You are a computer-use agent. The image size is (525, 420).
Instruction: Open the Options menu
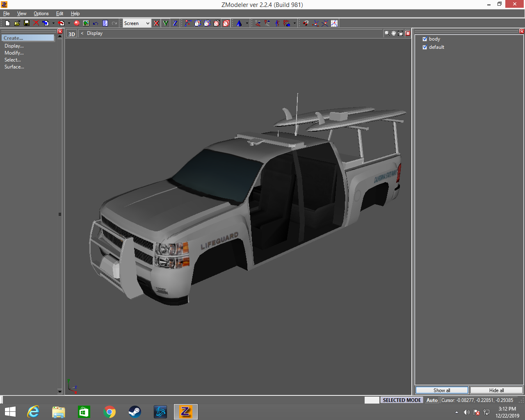pos(41,14)
